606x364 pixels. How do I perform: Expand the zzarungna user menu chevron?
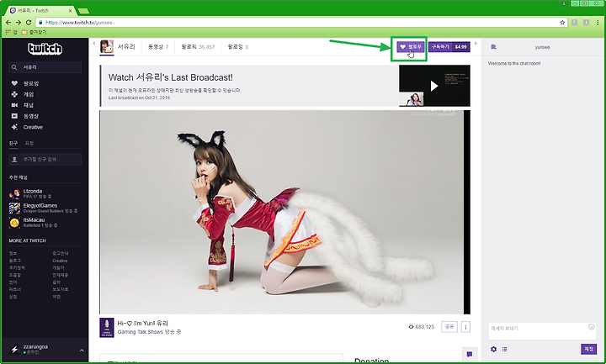[x=82, y=351]
